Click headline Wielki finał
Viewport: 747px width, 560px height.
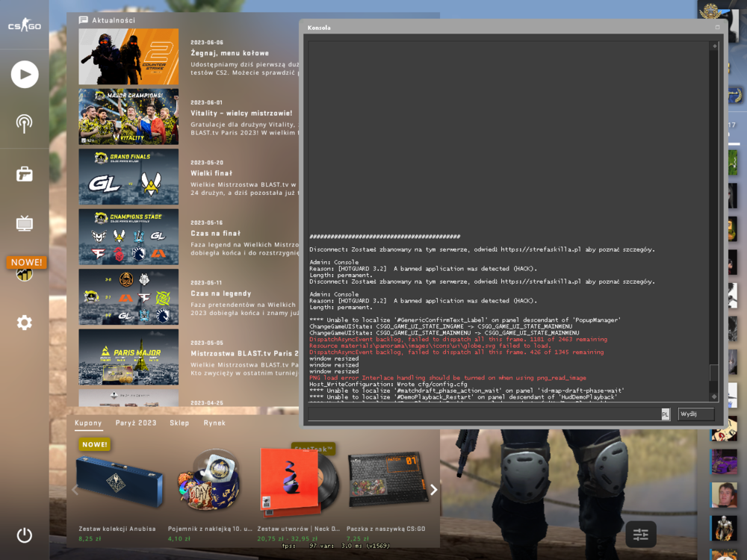(x=211, y=173)
